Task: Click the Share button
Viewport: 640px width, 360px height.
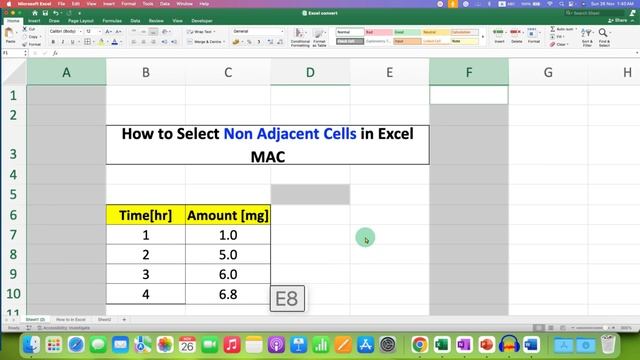Action: click(x=618, y=20)
